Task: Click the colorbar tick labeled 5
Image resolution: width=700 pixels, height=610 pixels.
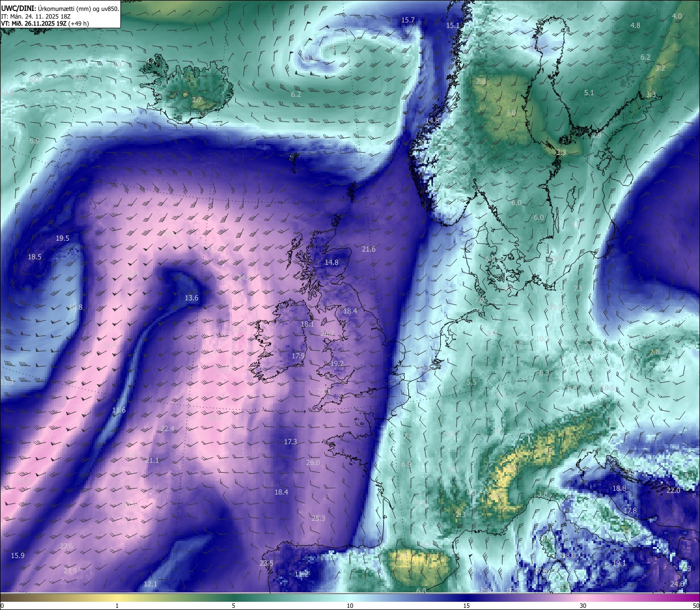Action: (x=234, y=606)
